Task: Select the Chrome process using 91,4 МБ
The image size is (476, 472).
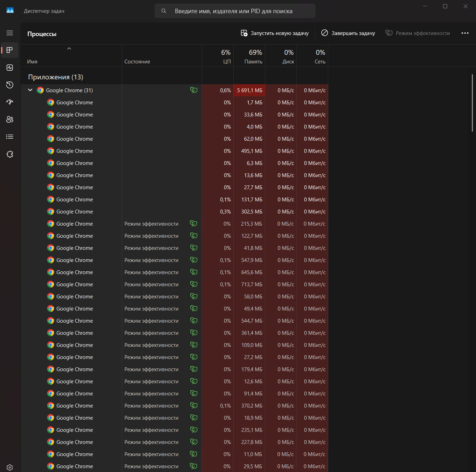Action: point(175,394)
